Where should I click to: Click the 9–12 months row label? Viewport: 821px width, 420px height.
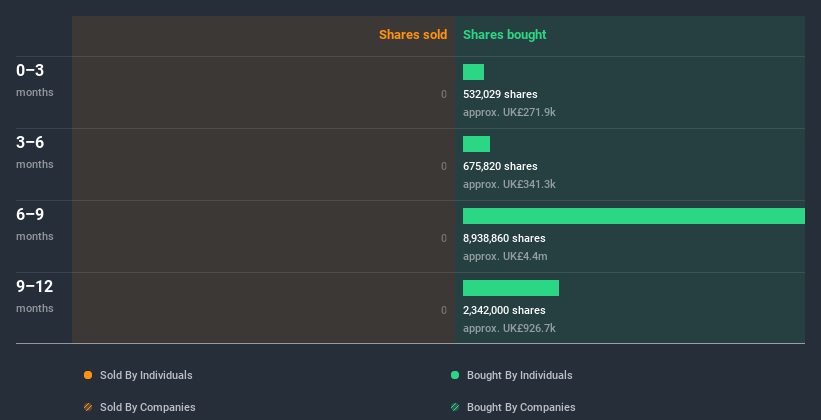tap(35, 296)
